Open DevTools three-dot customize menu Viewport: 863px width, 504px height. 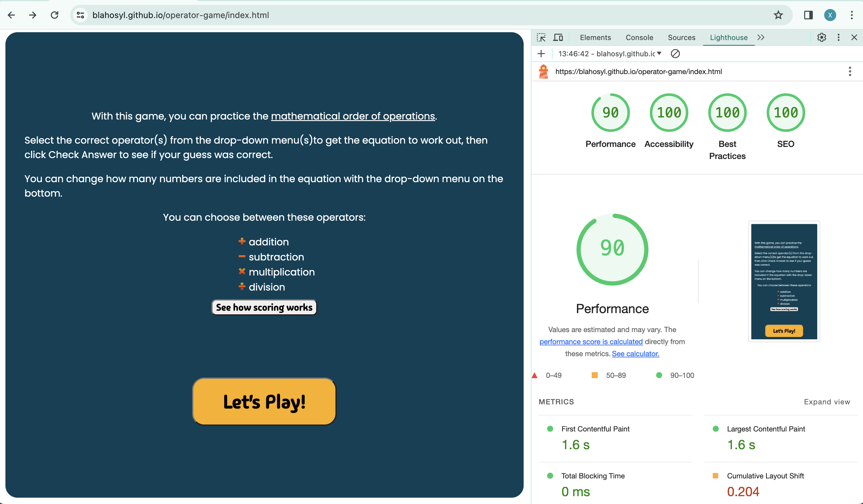coord(838,37)
